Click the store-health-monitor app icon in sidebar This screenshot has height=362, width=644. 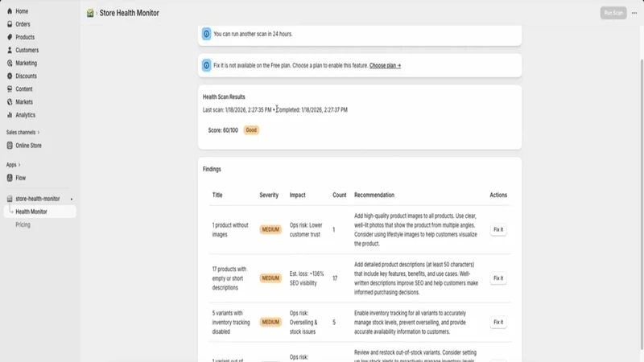(x=10, y=199)
